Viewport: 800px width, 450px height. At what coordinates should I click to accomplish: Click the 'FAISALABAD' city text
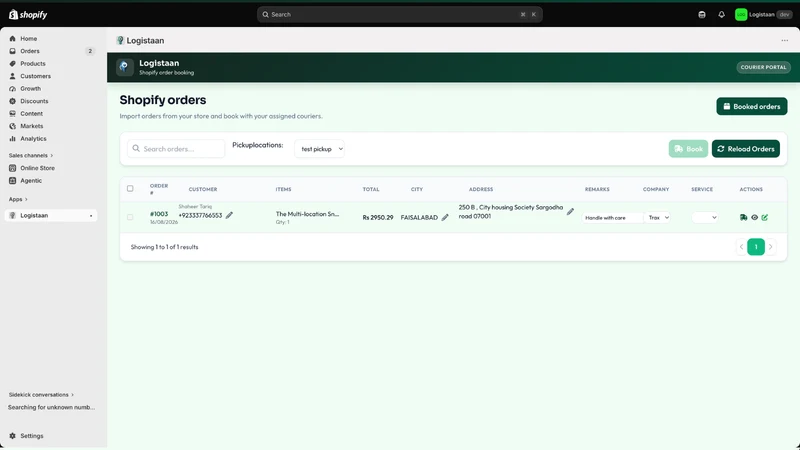[x=419, y=217]
